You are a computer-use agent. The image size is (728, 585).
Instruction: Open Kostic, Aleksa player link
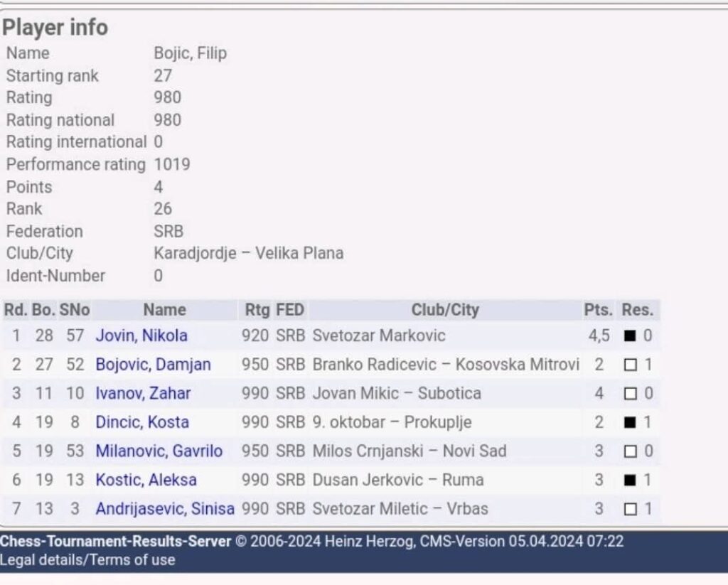[146, 480]
